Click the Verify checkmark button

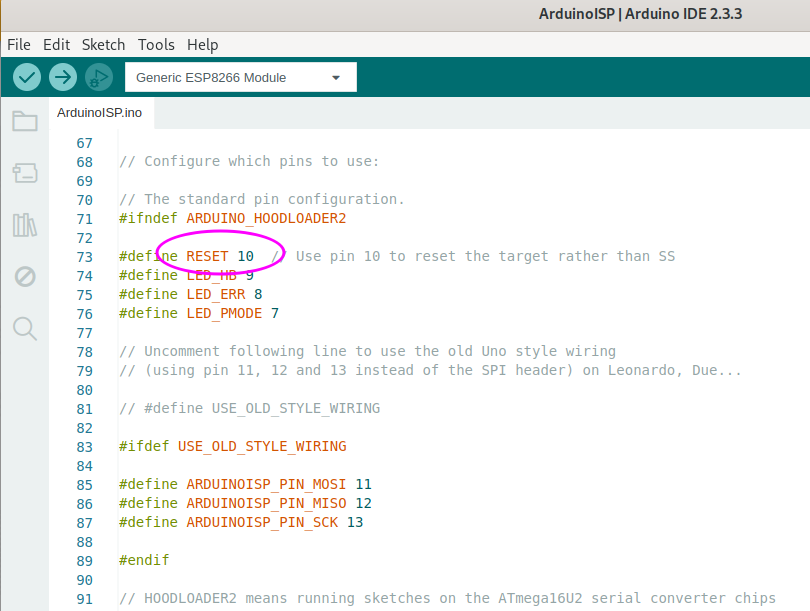pyautogui.click(x=27, y=77)
